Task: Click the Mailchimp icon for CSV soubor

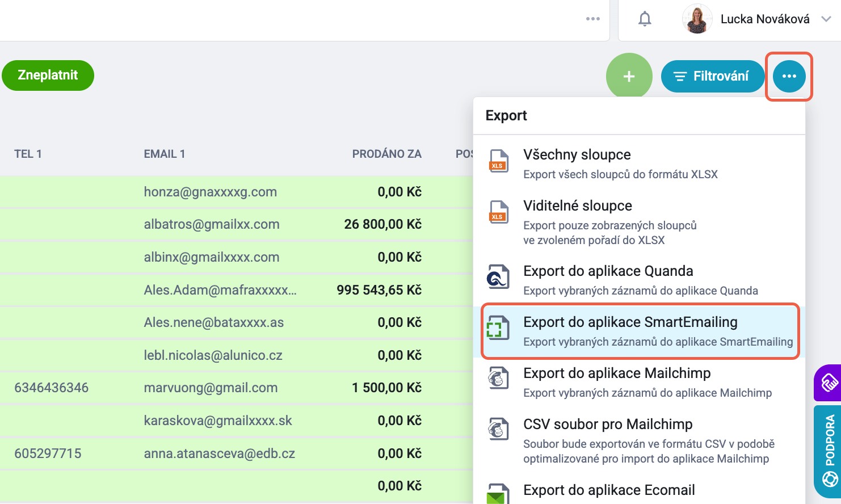Action: 498,429
